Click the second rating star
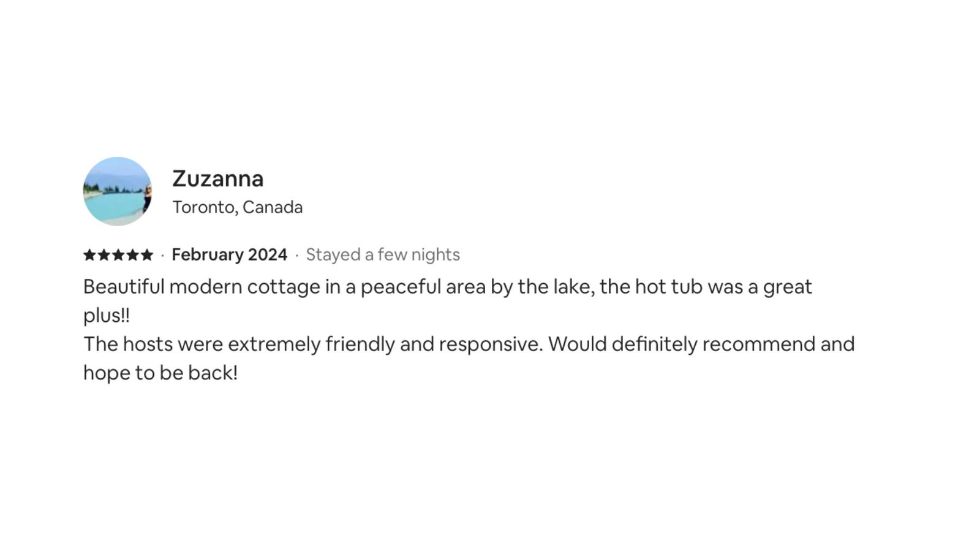Image resolution: width=980 pixels, height=545 pixels. (x=104, y=255)
